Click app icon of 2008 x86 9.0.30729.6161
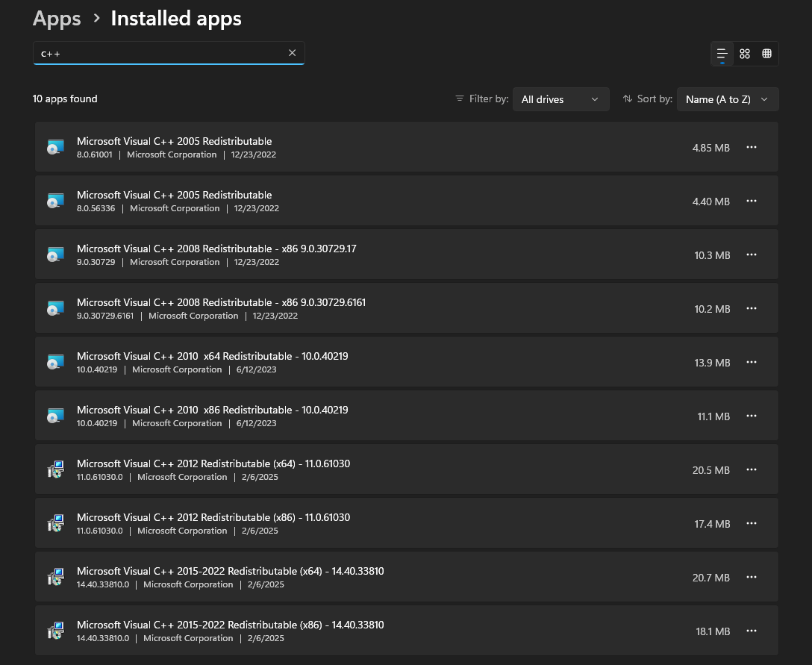This screenshot has width=812, height=665. (x=55, y=309)
